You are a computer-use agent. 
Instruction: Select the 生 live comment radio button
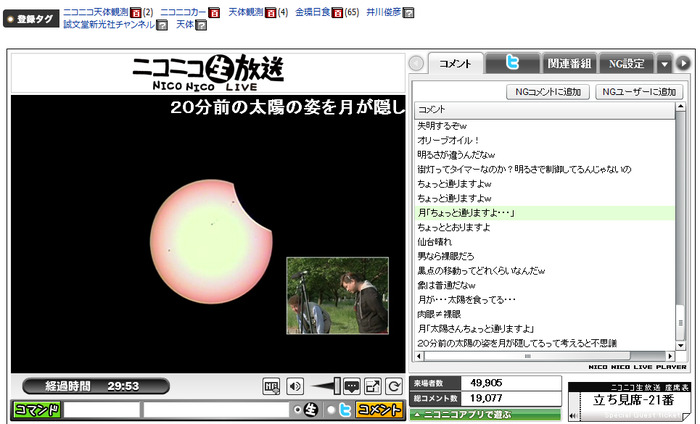(297, 409)
